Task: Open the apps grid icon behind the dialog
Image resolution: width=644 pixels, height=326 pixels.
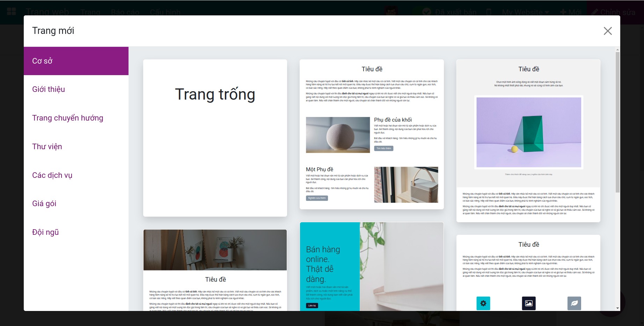Action: tap(12, 12)
